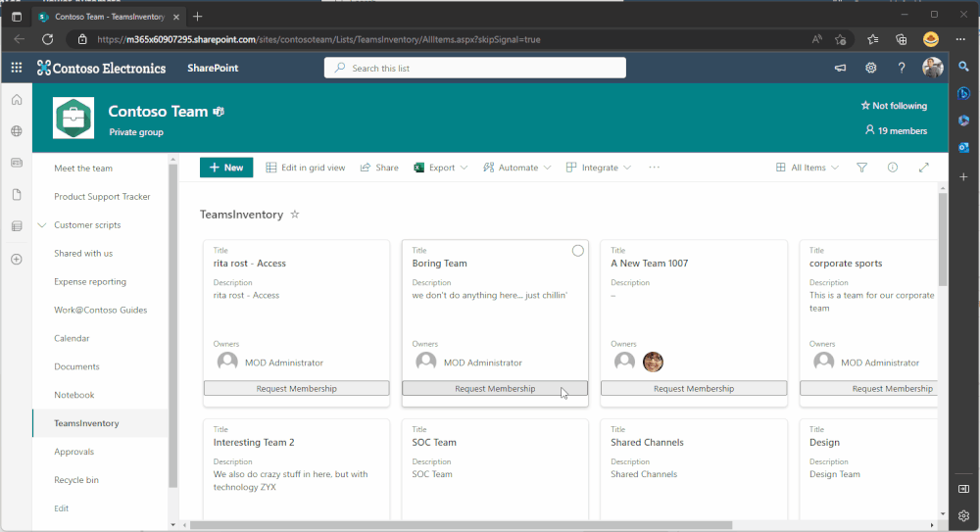Image resolution: width=980 pixels, height=532 pixels.
Task: Open Meet the team nav link
Action: [83, 169]
